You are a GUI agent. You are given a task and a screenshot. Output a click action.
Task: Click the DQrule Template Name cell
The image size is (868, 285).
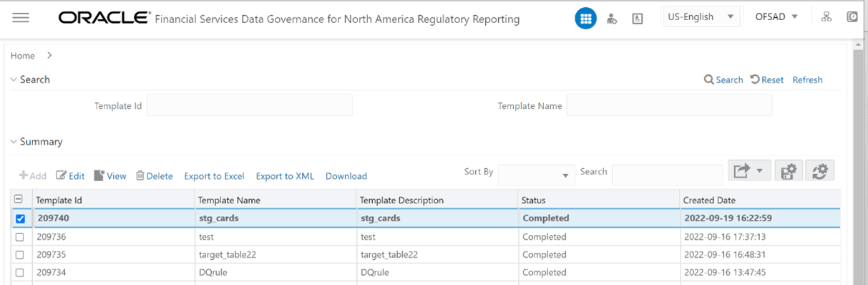275,272
